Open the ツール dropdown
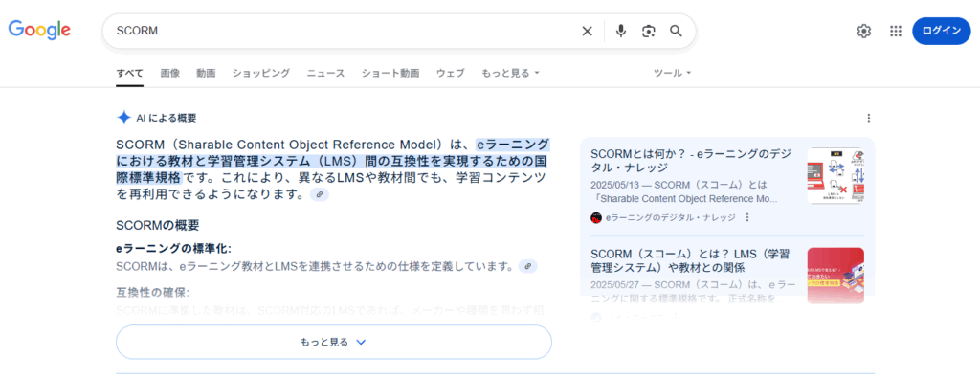Image resolution: width=980 pixels, height=380 pixels. 672,73
